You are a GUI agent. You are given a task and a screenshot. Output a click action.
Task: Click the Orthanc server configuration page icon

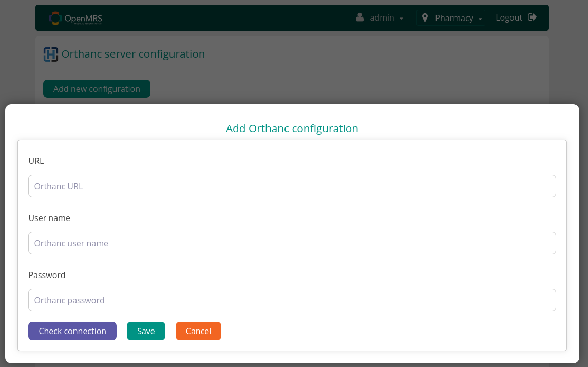(51, 54)
